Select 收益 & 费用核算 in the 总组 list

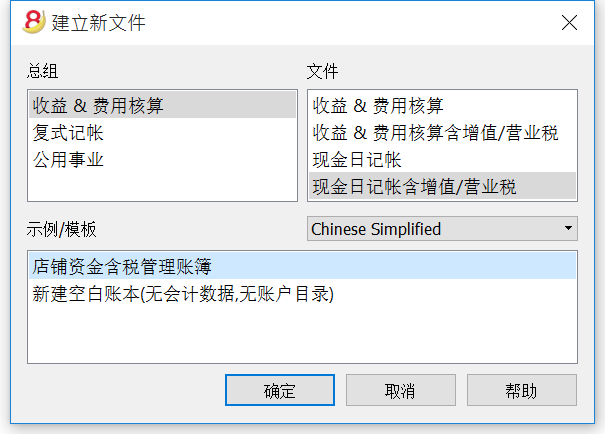pyautogui.click(x=162, y=105)
